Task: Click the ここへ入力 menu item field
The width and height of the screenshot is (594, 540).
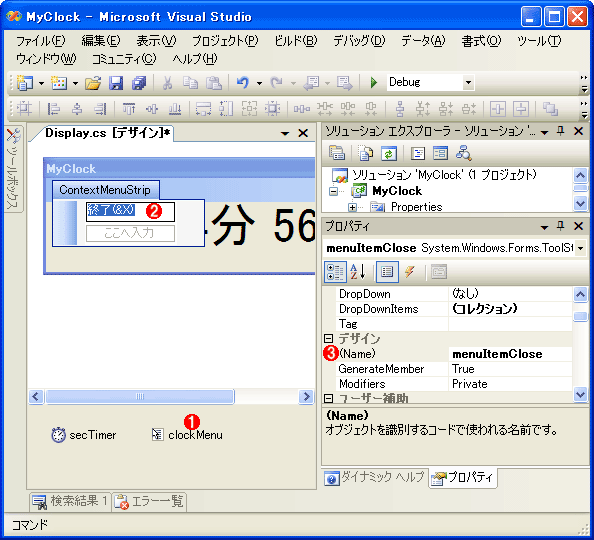Action: coord(130,233)
